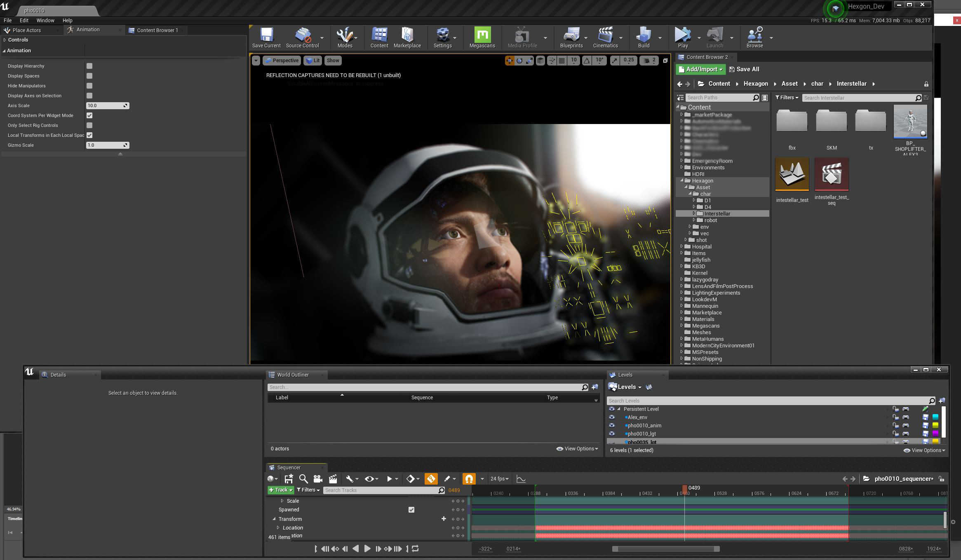
Task: Open the Add/Import dropdown
Action: click(x=700, y=69)
